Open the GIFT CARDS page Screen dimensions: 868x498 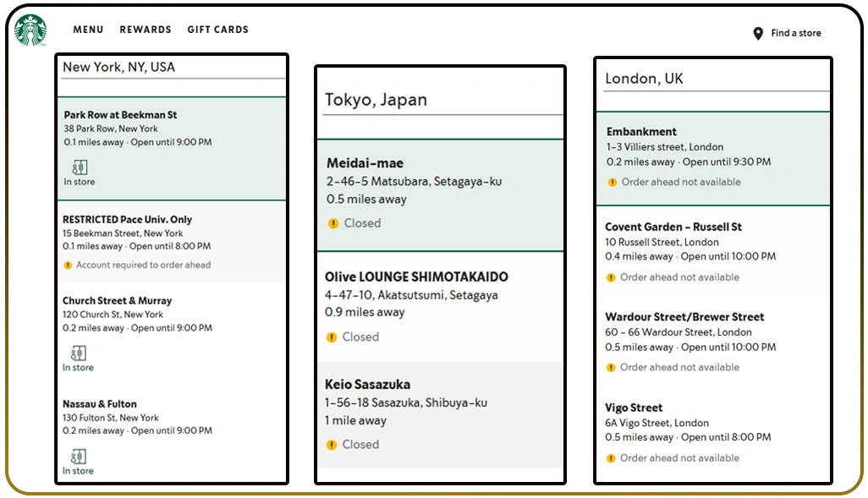click(x=217, y=30)
